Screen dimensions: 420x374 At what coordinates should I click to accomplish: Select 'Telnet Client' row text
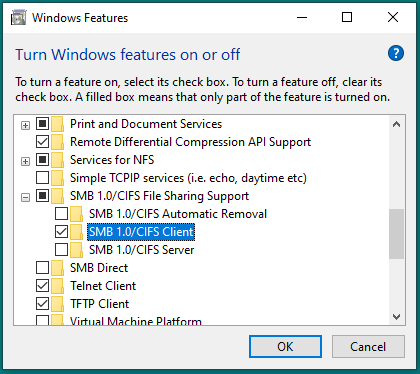[x=103, y=286]
